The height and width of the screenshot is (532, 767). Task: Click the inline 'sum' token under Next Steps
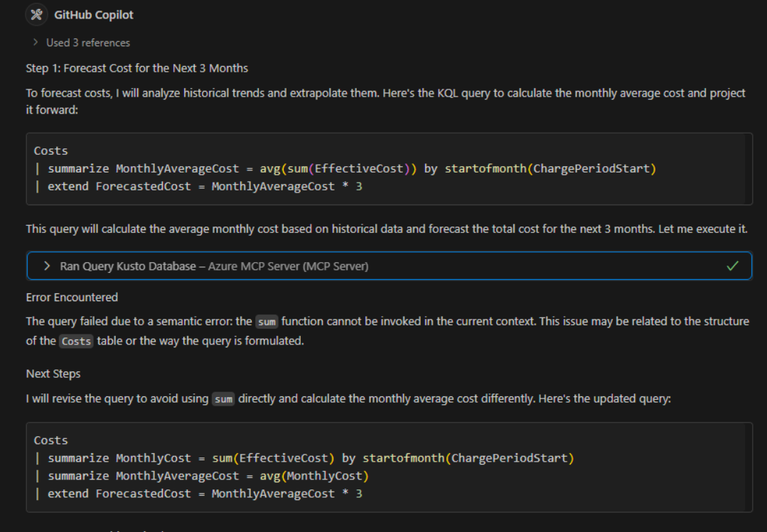pos(223,399)
